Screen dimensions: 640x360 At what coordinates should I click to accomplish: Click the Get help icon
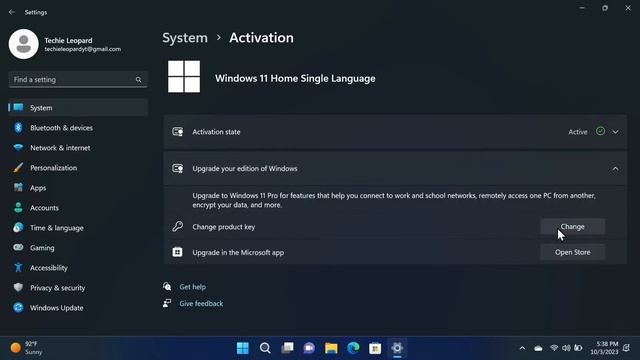coord(167,287)
